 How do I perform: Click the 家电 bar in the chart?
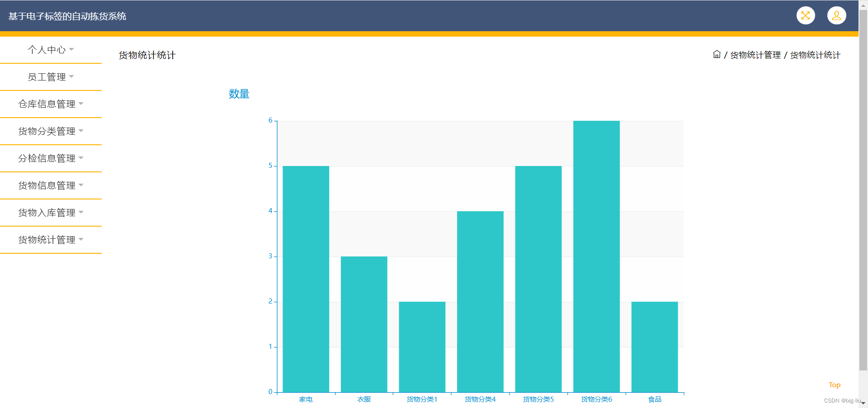(306, 279)
